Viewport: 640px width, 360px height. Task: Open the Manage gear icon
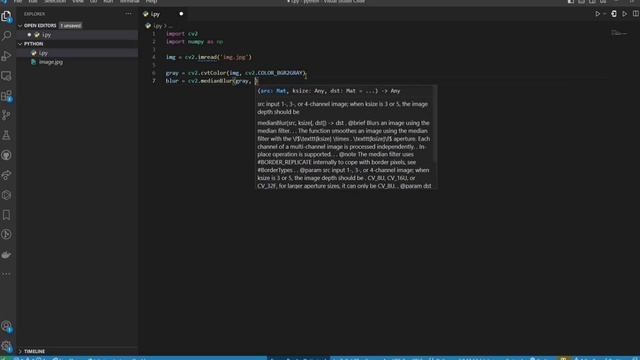pos(7,347)
